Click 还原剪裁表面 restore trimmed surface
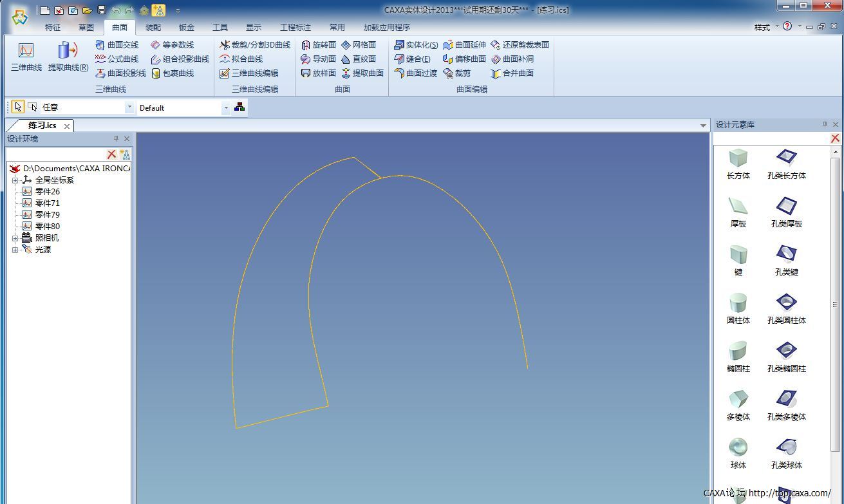844x504 pixels. tap(520, 45)
